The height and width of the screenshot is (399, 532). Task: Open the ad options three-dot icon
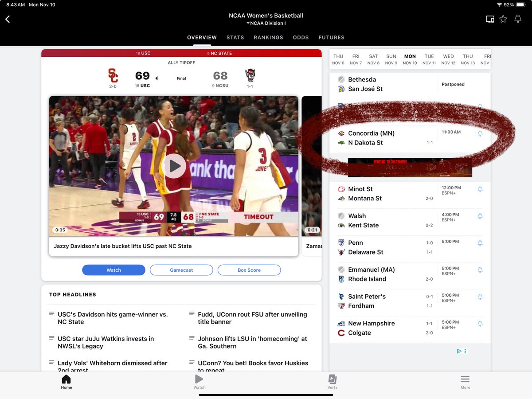coord(465,351)
